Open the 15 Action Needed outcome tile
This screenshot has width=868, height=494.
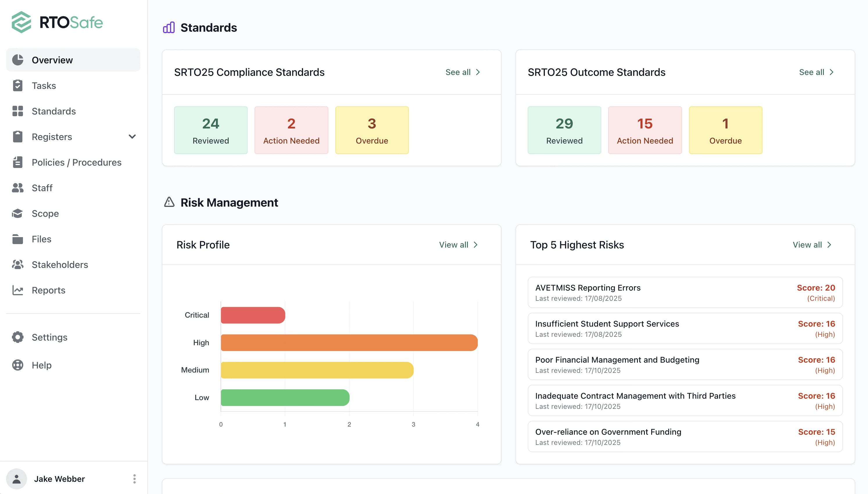click(645, 130)
